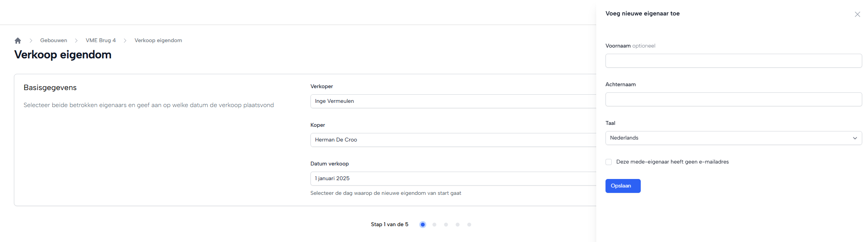Select the first step indicator dot
This screenshot has height=242, width=868.
[423, 225]
